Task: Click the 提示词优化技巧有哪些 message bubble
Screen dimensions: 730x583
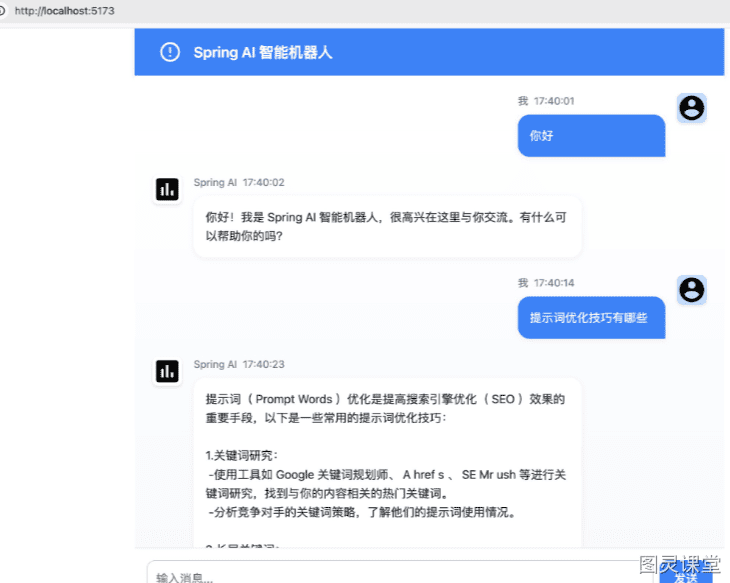Action: [591, 318]
